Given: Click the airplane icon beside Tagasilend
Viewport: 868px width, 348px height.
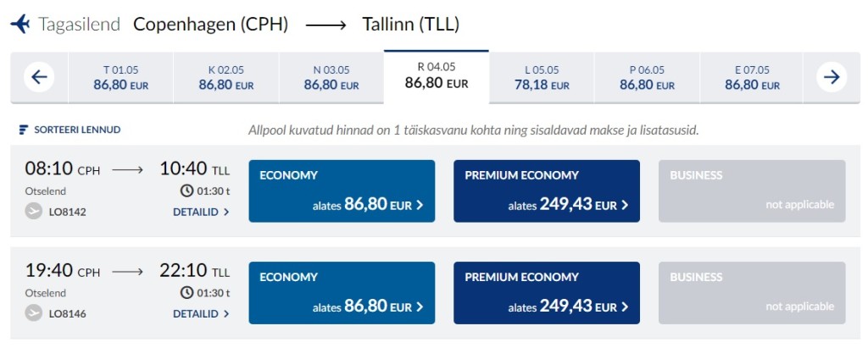Looking at the screenshot, I should [19, 24].
